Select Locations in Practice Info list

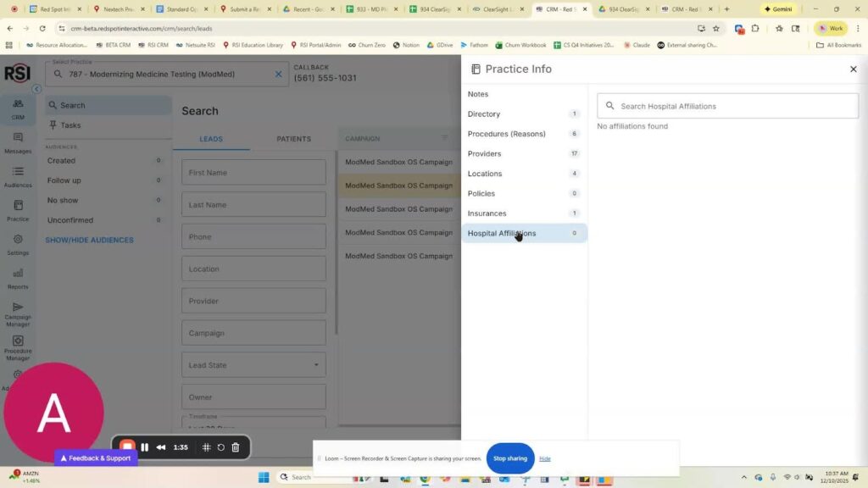point(484,174)
